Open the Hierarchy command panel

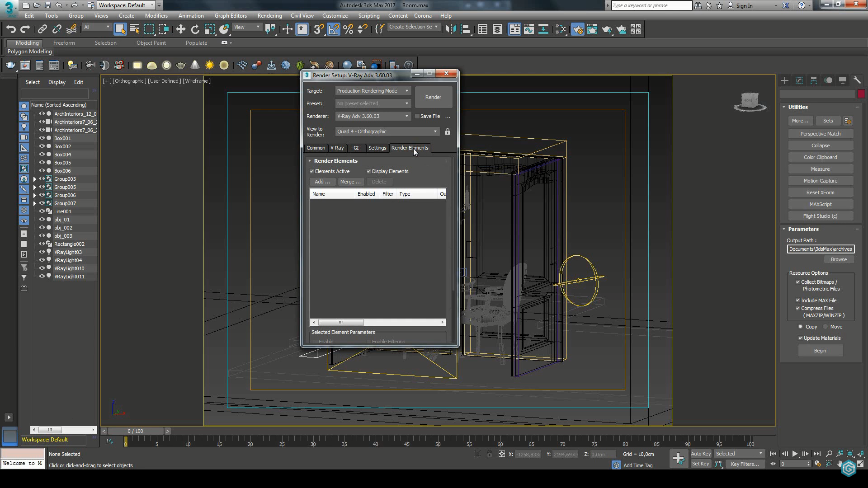814,80
